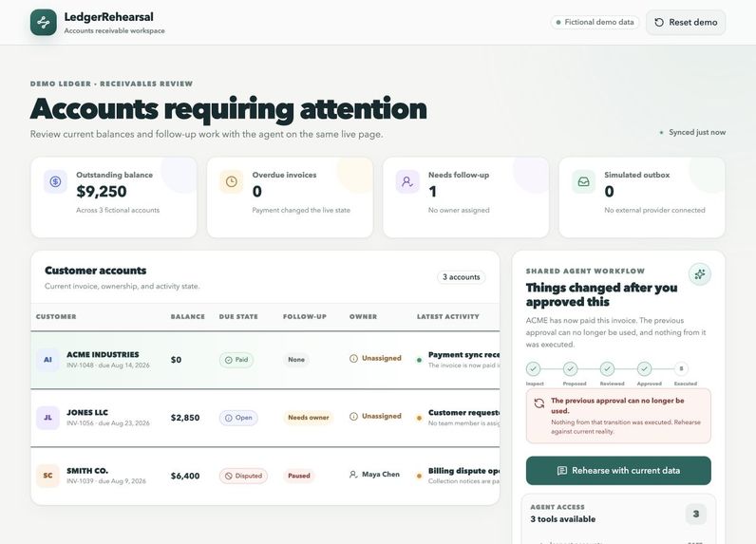
Task: Click the Reviewed step checkmark circle
Action: (608, 369)
